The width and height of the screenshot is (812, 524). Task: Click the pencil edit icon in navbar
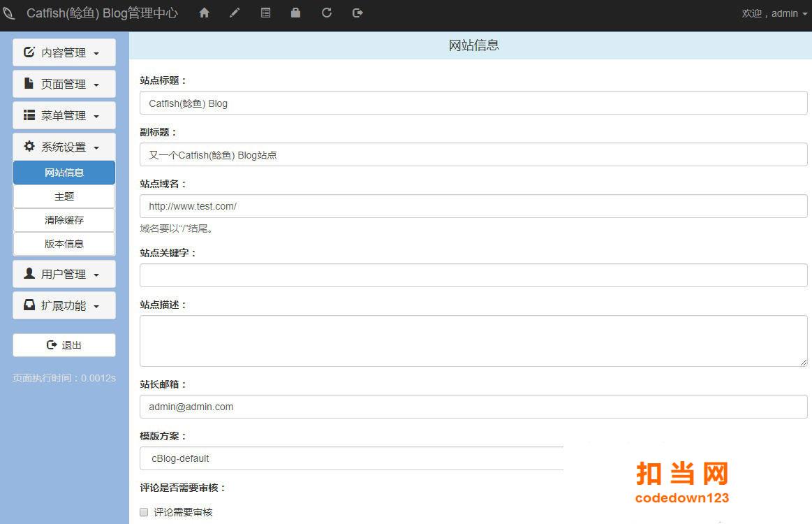tap(235, 13)
